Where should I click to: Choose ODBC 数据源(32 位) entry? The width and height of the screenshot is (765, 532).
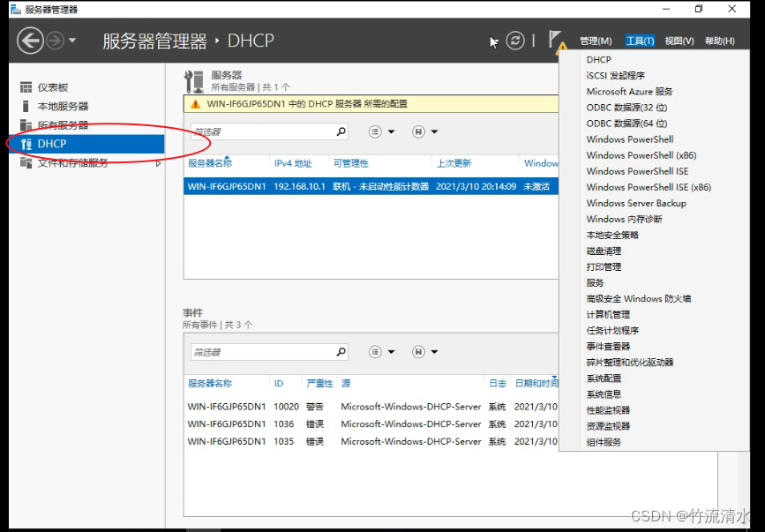tap(626, 108)
